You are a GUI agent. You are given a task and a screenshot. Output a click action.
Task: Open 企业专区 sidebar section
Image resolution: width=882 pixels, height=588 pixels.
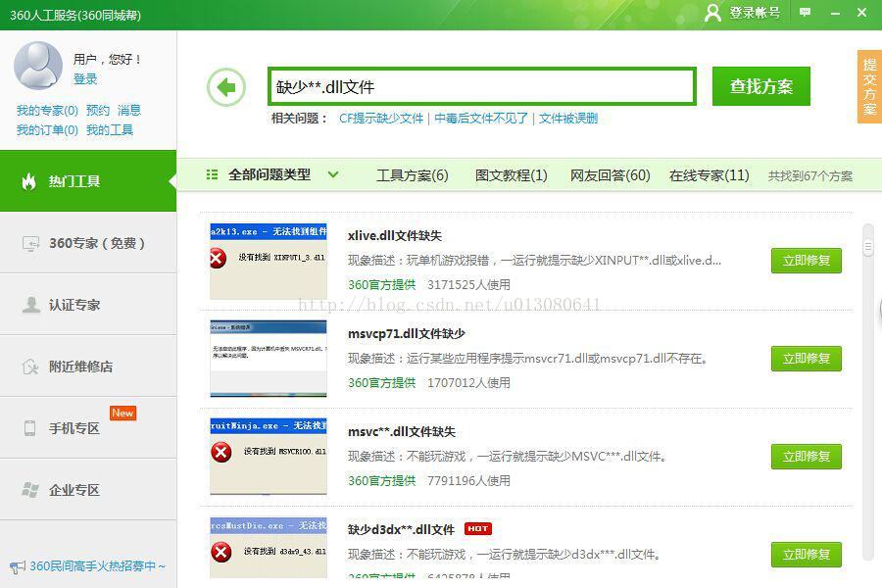pos(88,490)
